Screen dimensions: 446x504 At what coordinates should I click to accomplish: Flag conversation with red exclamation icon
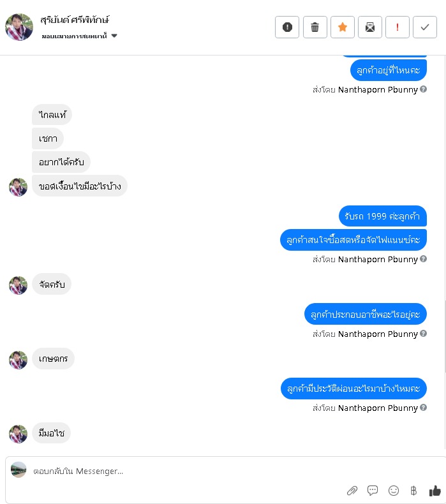[398, 27]
